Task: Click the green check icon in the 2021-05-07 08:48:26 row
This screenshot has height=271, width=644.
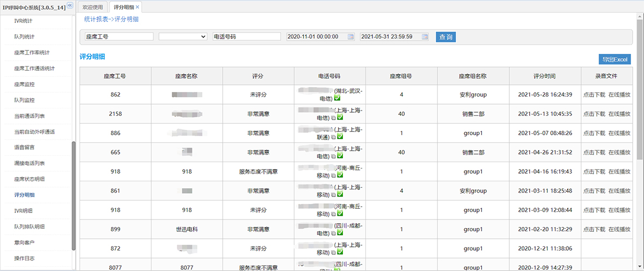Action: click(x=340, y=137)
